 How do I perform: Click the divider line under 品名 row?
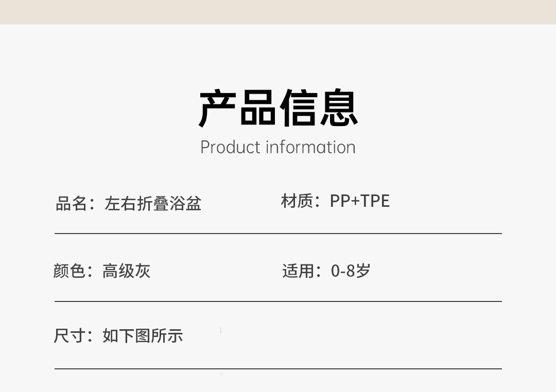tap(278, 234)
